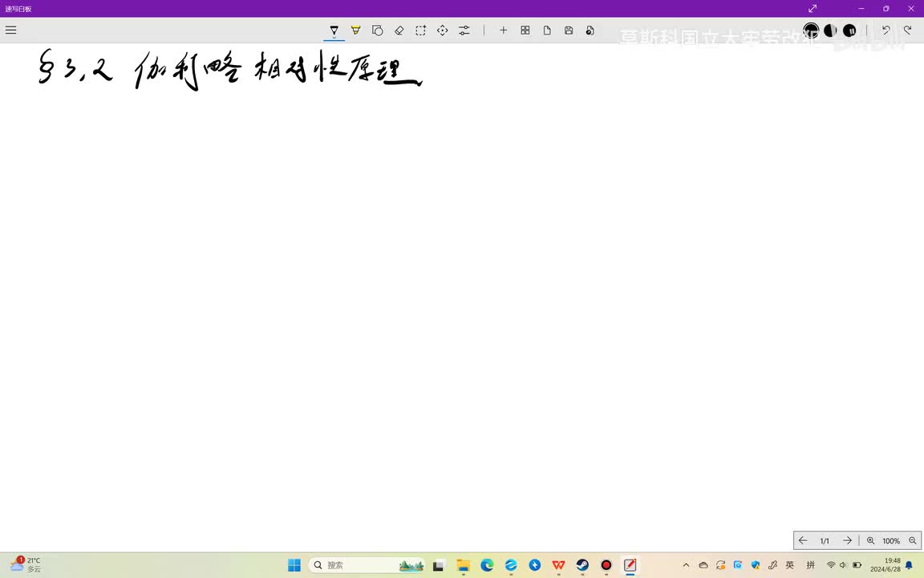
Task: Open Steam from taskbar
Action: pos(582,565)
